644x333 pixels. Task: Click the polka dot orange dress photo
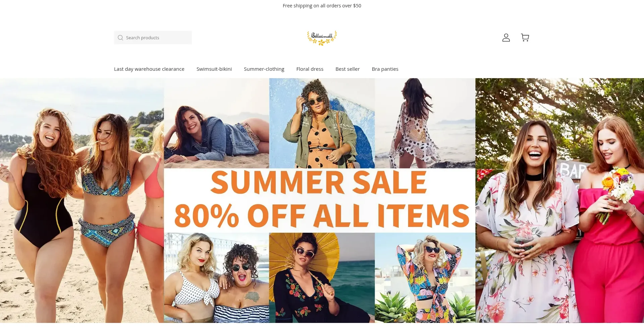322,123
